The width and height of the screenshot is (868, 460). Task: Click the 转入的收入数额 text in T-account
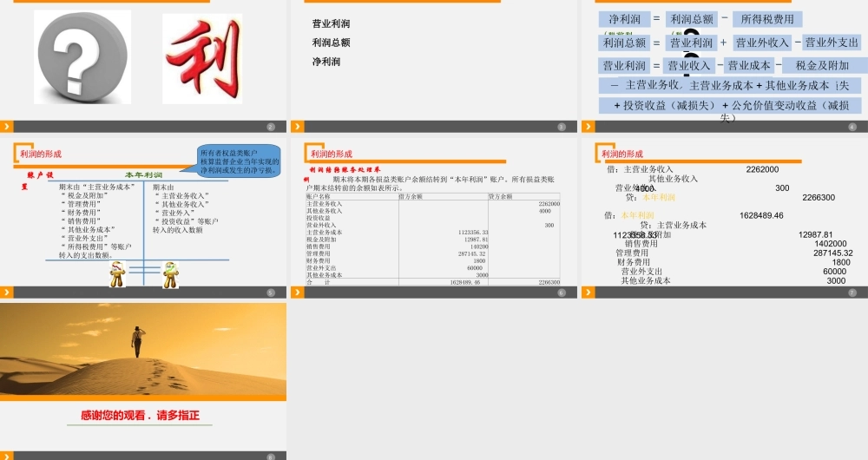point(178,230)
